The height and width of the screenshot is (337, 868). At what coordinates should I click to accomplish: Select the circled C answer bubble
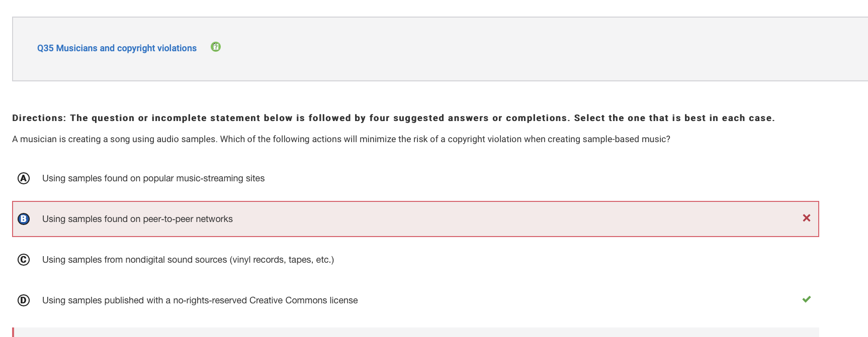[24, 260]
